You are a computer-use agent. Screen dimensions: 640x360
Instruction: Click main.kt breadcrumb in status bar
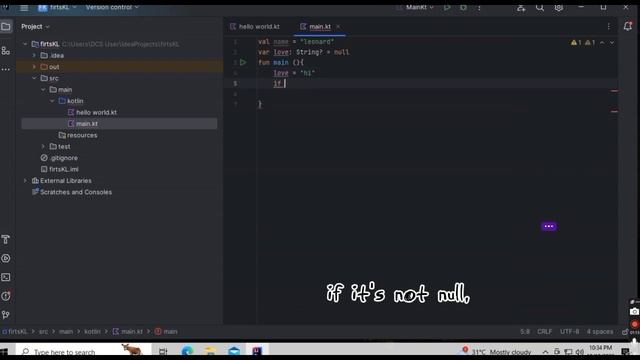pyautogui.click(x=128, y=331)
